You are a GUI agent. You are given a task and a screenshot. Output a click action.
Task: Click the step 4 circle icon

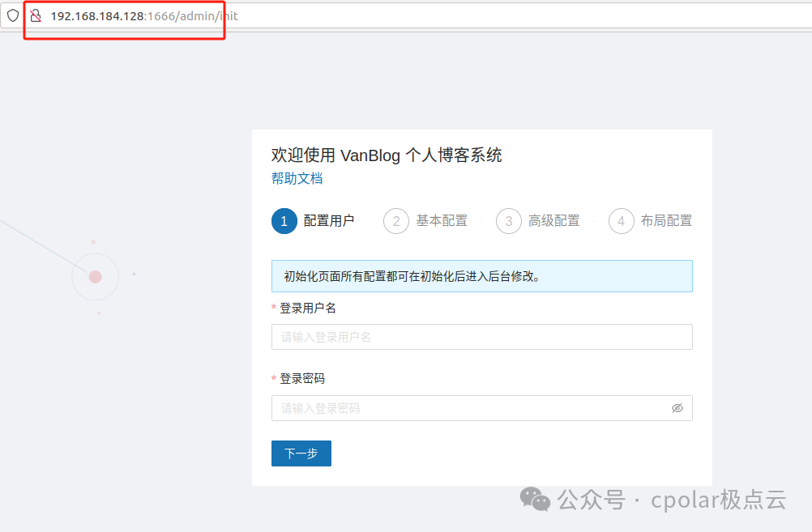tap(621, 221)
